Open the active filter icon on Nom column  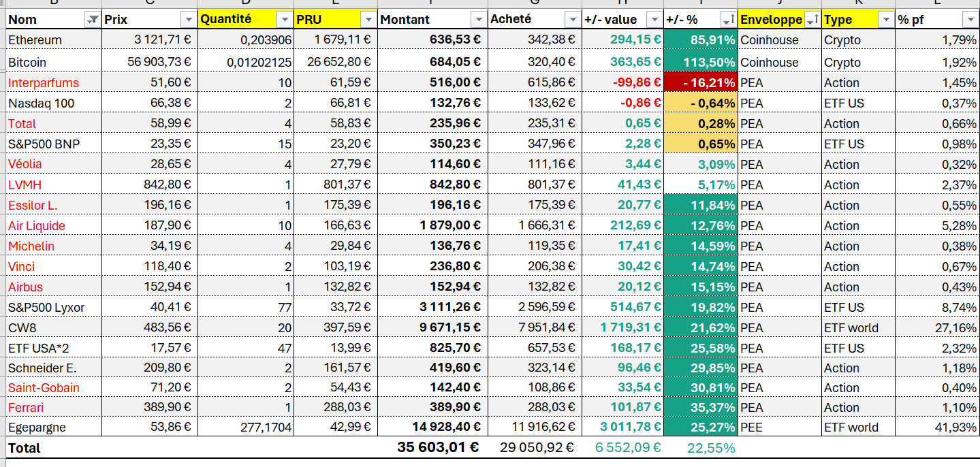(92, 20)
